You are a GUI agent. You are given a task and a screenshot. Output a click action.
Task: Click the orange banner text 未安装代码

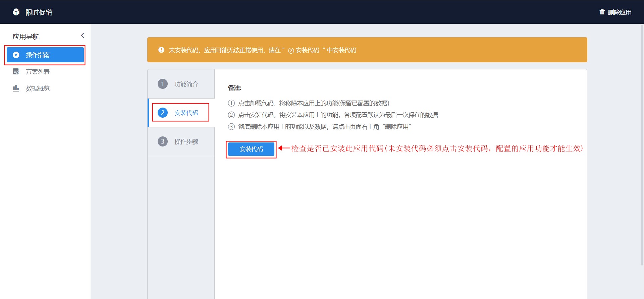point(262,50)
